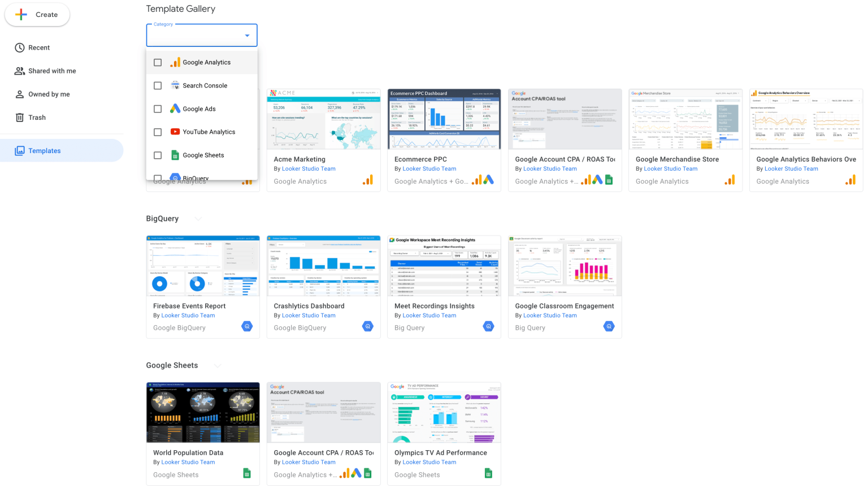Enable the Search Console filter checkbox
This screenshot has height=501, width=868.
157,85
